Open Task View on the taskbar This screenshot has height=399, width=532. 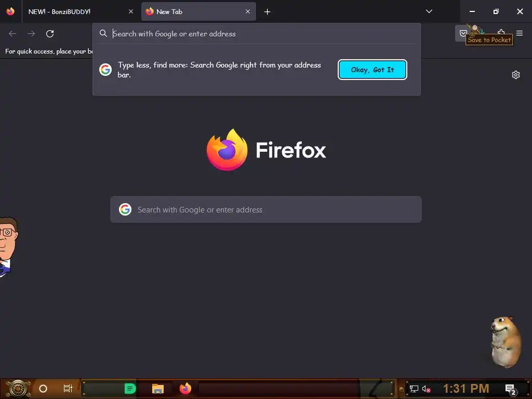coord(68,389)
